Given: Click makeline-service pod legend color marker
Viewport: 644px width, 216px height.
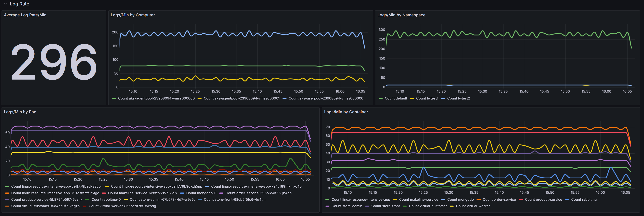Looking at the screenshot, I should [104, 193].
